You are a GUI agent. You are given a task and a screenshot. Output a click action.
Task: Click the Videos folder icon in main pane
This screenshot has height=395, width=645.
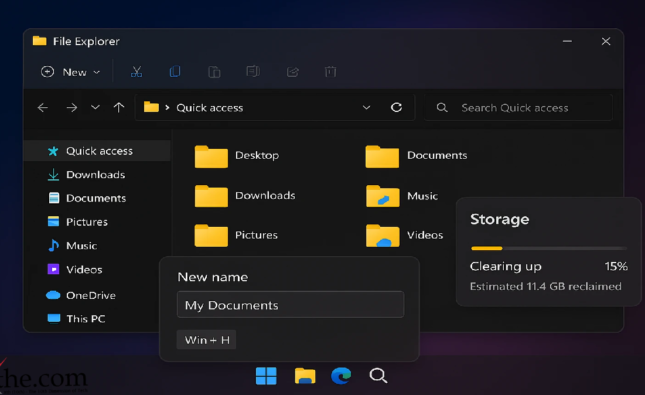[383, 235]
